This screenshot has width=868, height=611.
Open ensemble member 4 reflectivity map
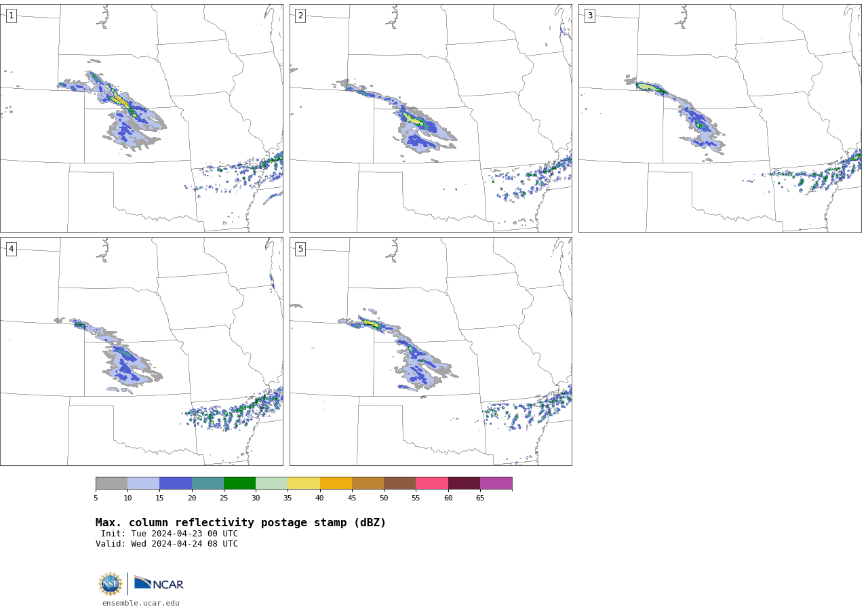(141, 351)
